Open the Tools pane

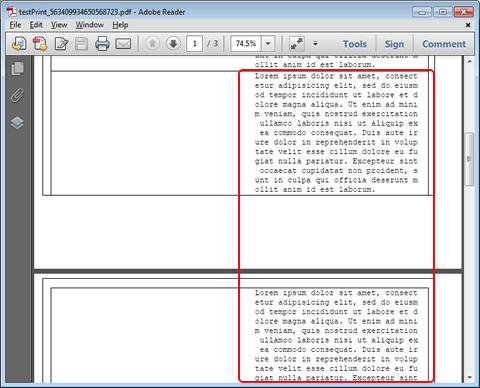[355, 44]
